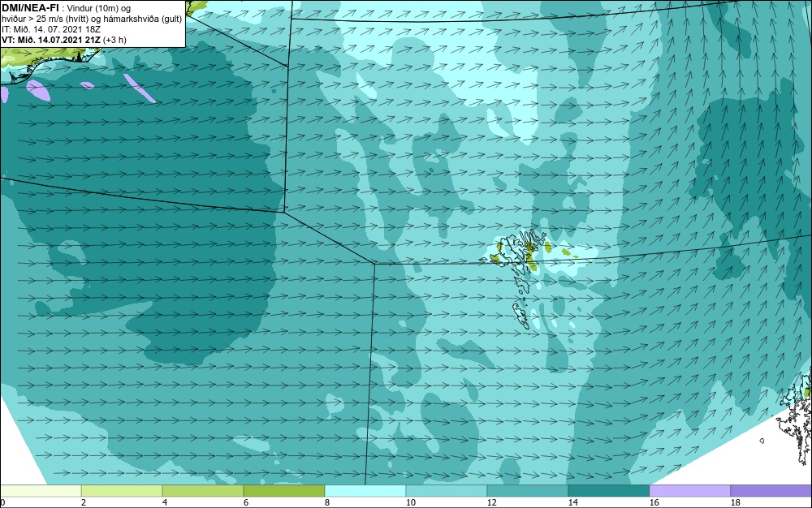Click the legend label 18

(736, 502)
